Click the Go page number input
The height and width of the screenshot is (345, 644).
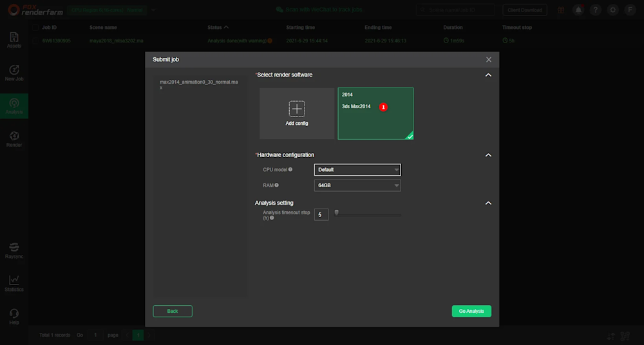click(95, 335)
